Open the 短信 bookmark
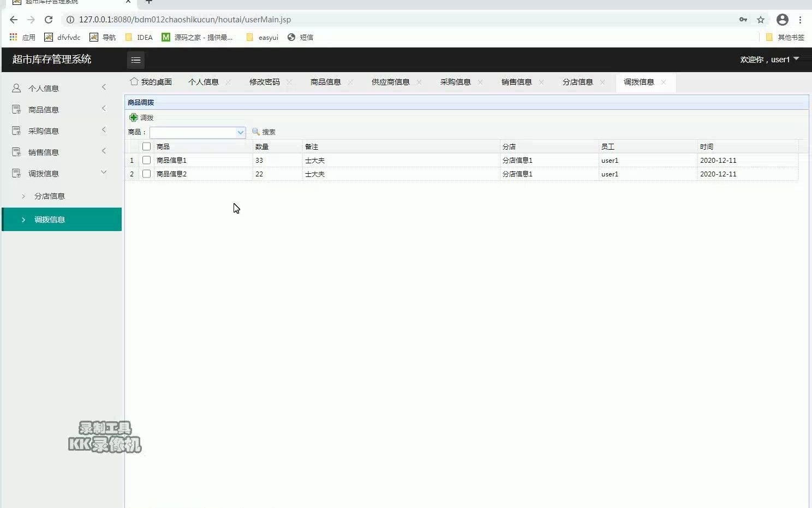This screenshot has height=508, width=812. point(301,37)
